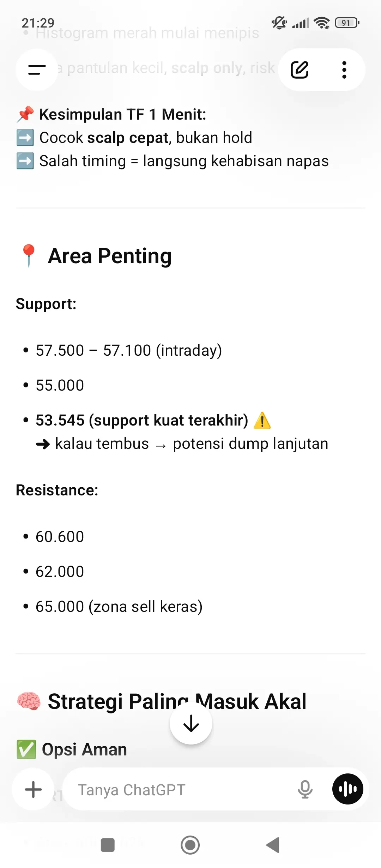
Task: Open the sidebar hamburger menu
Action: [x=37, y=70]
